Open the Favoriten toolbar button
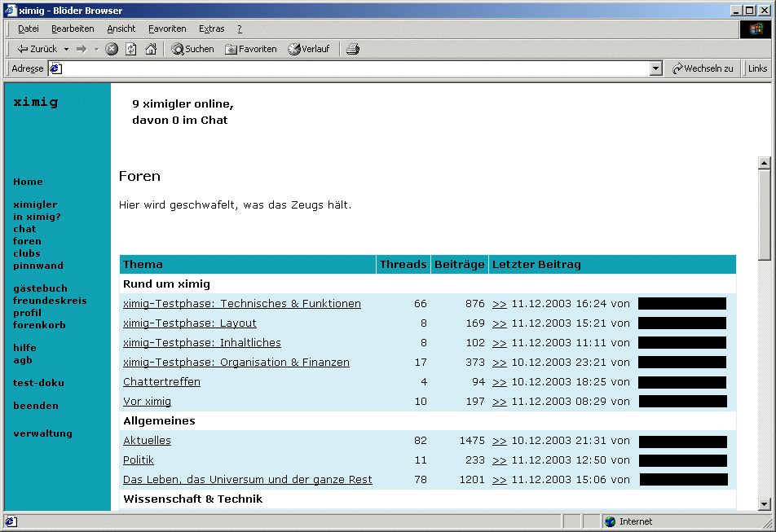The image size is (776, 532). click(x=251, y=49)
